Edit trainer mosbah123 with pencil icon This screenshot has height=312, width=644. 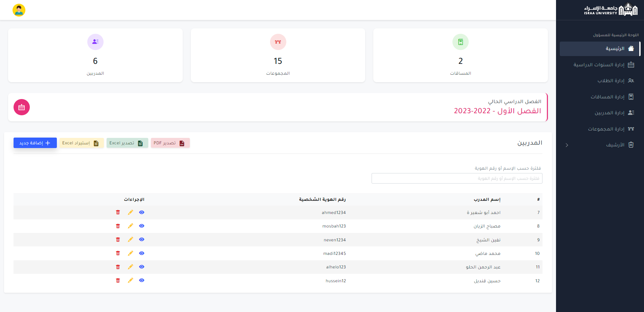pos(130,226)
